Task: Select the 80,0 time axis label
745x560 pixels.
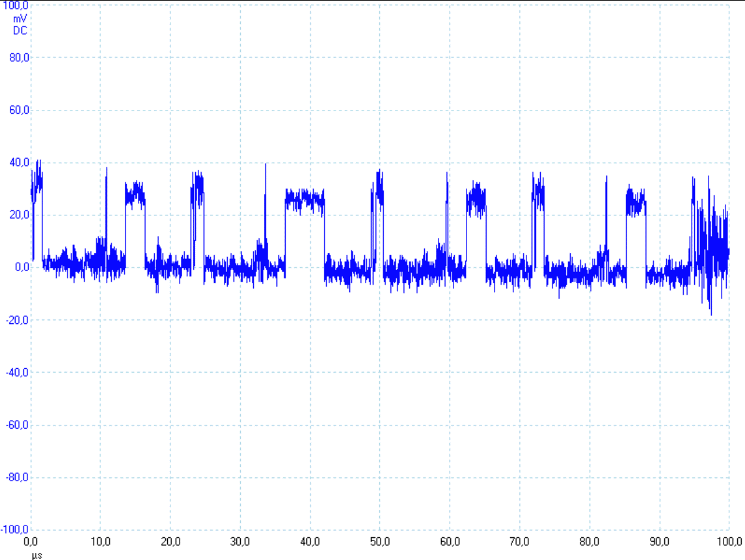Action: tap(589, 542)
